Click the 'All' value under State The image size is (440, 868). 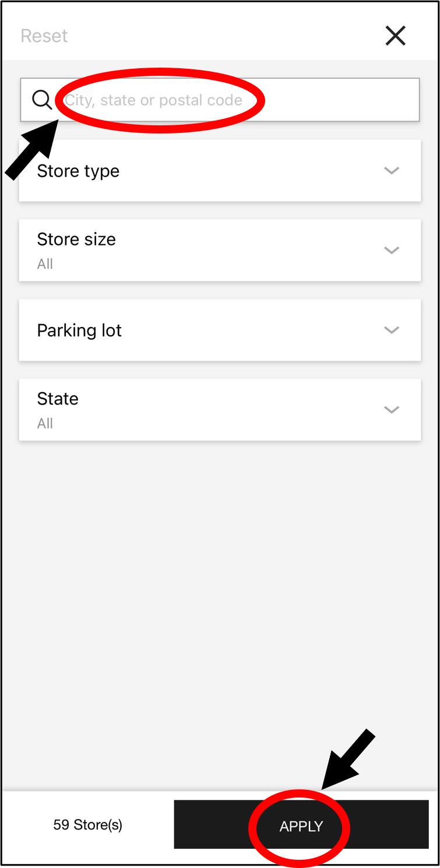coord(45,424)
